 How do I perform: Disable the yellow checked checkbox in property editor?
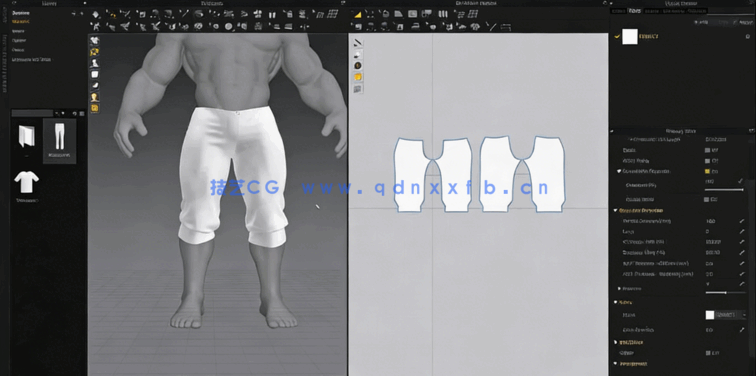pos(707,171)
